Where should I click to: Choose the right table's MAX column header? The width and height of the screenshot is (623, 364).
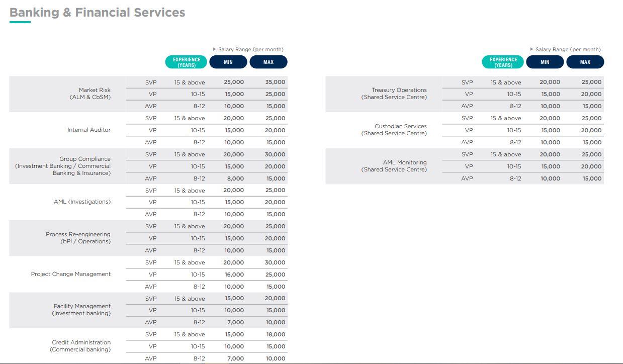[x=585, y=62]
